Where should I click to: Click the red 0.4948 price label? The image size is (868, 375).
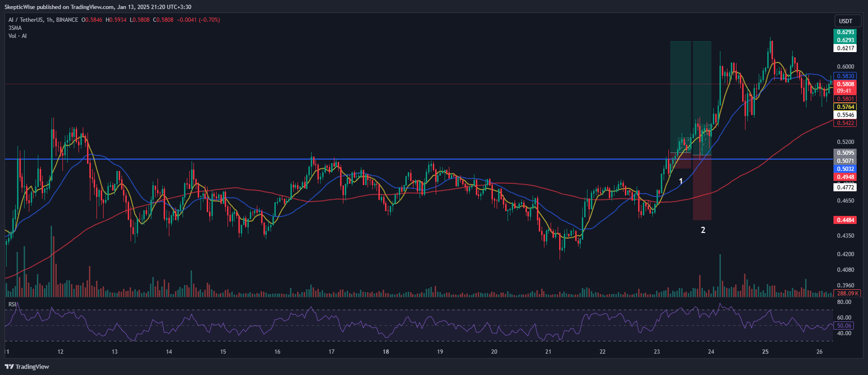(845, 177)
